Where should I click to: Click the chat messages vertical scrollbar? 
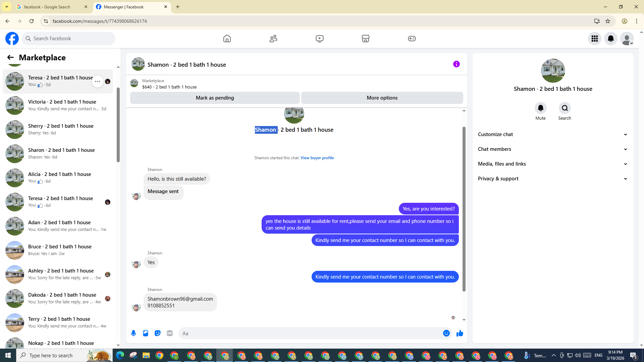(464, 208)
